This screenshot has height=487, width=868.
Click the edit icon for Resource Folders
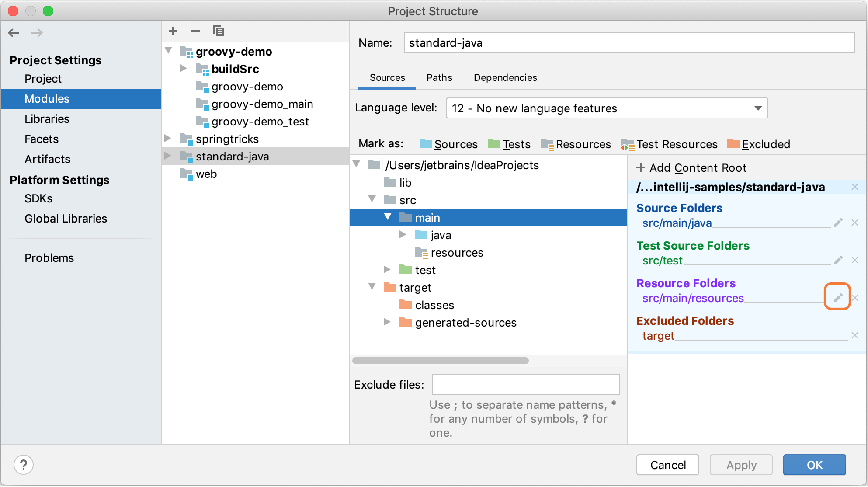tap(837, 297)
